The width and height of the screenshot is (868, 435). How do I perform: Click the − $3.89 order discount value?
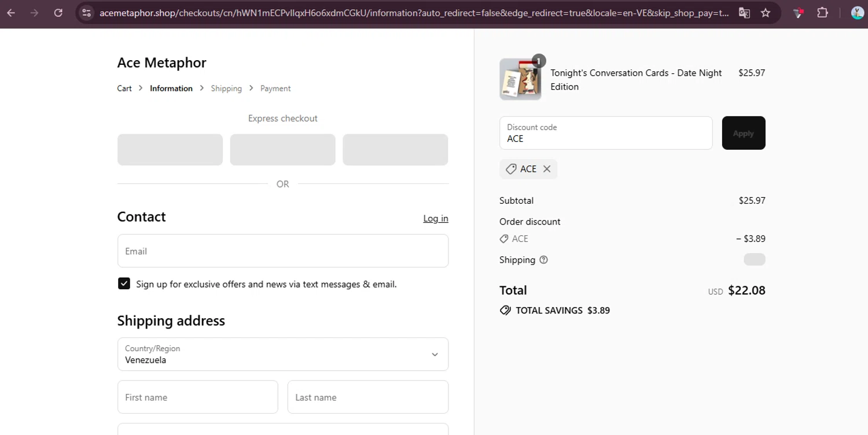pos(751,238)
